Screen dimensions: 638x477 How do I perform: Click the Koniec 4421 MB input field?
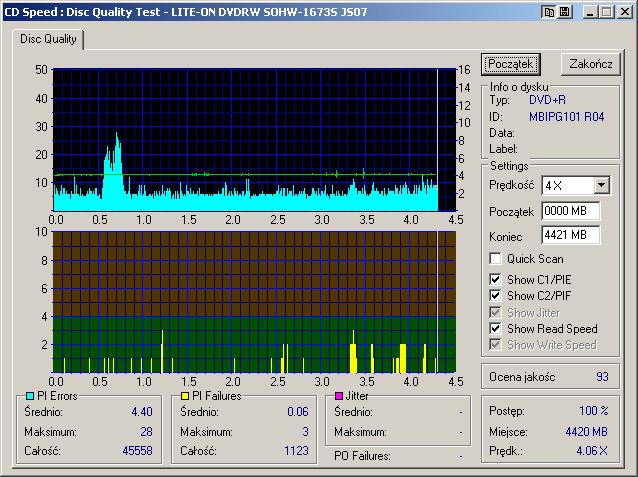coord(570,235)
